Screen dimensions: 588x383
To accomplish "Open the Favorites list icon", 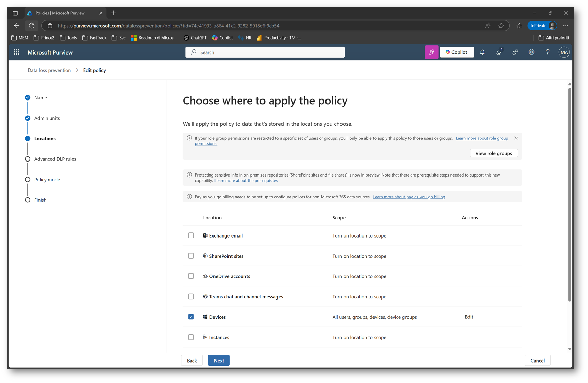I will coord(519,26).
